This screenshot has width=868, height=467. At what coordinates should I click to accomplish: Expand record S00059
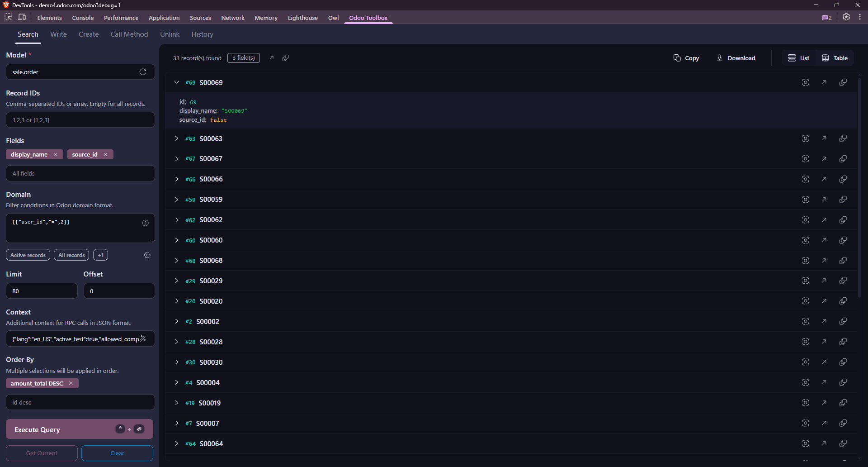176,199
